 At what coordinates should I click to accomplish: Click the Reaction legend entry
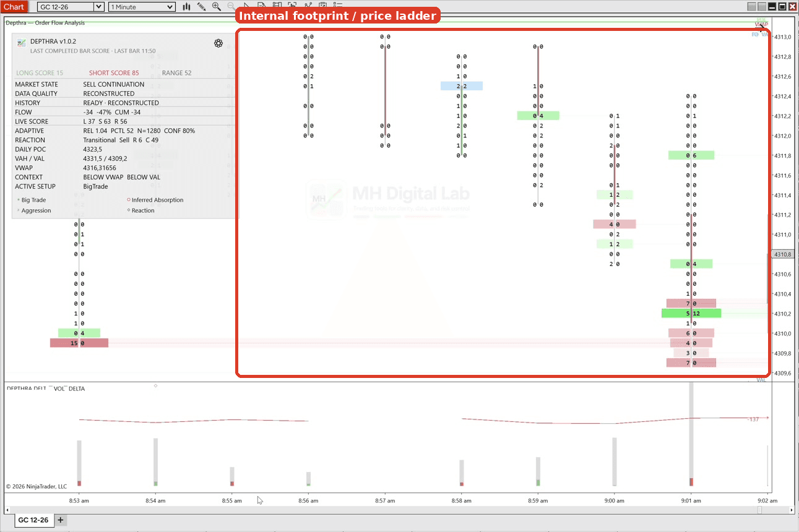click(x=140, y=210)
